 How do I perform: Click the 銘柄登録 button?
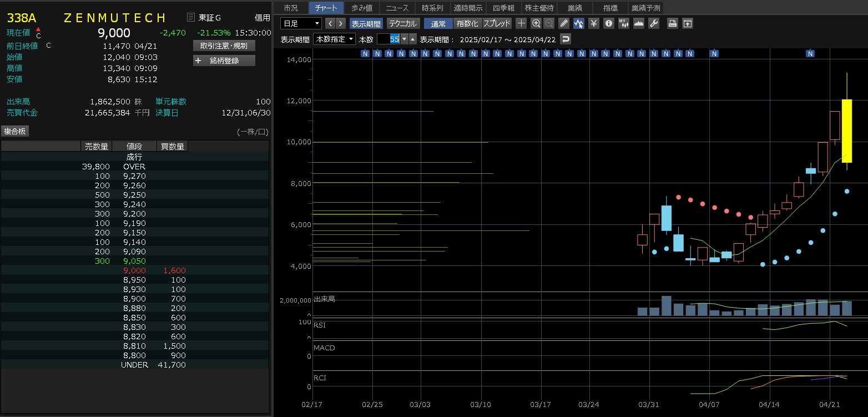[224, 61]
